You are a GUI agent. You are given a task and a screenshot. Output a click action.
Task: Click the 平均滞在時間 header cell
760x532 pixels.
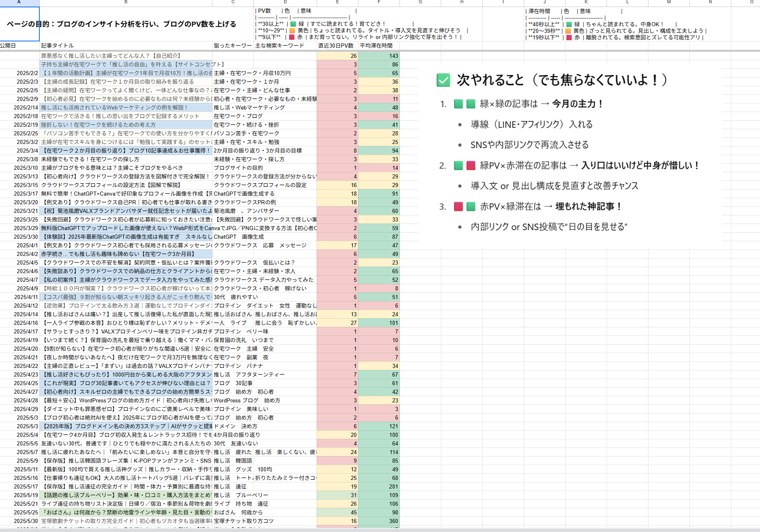click(379, 46)
